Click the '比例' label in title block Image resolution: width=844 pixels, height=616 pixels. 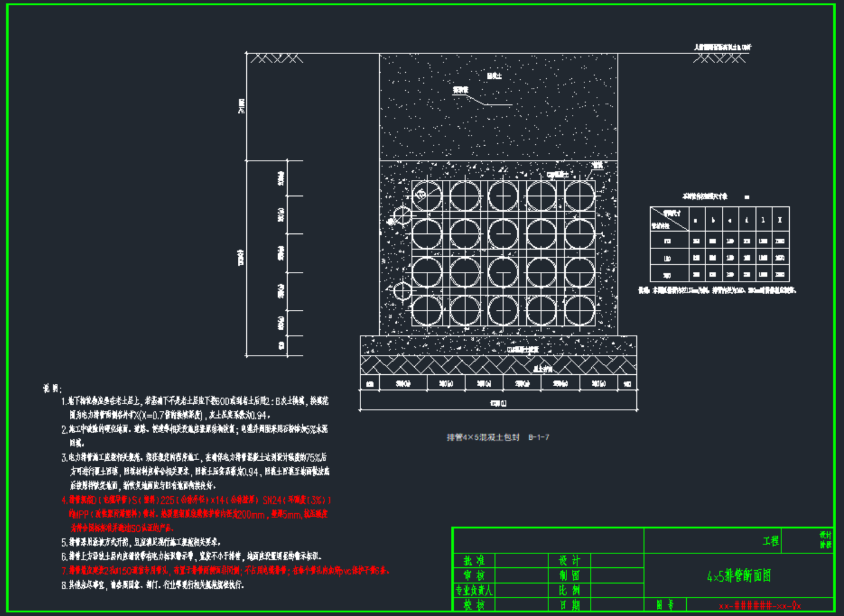pos(569,590)
